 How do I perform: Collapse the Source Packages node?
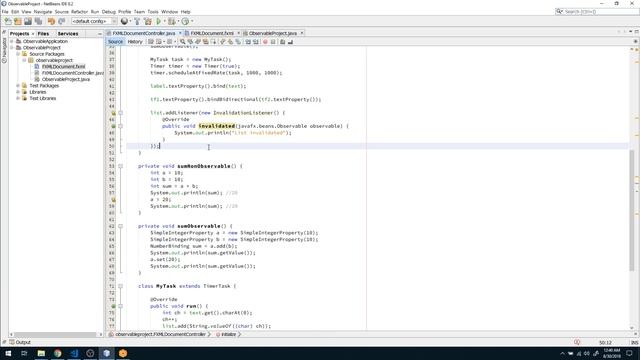[18, 54]
